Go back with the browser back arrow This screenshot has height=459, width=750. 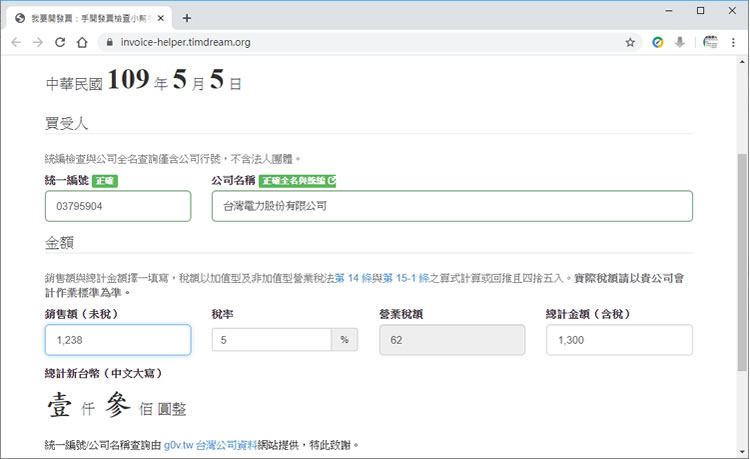tap(16, 42)
